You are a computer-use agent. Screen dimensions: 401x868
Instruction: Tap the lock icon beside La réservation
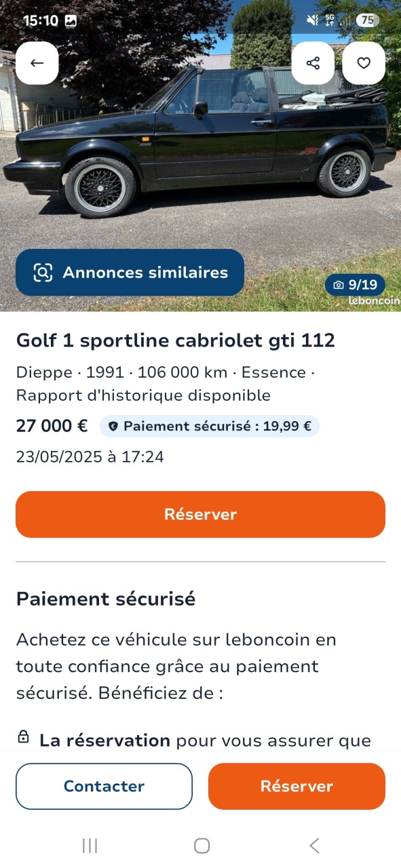23,737
